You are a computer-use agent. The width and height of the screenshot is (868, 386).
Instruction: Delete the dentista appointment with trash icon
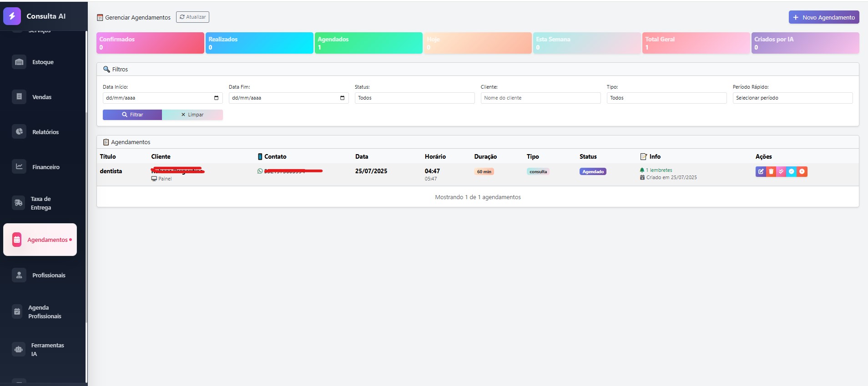pos(771,171)
